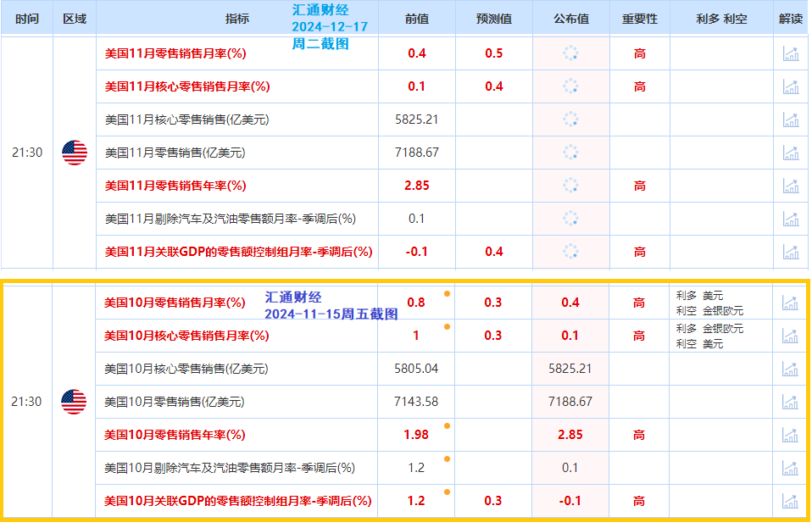Click orange revision dot beside previous value 1.98
Image resolution: width=812 pixels, height=528 pixels.
point(447,425)
